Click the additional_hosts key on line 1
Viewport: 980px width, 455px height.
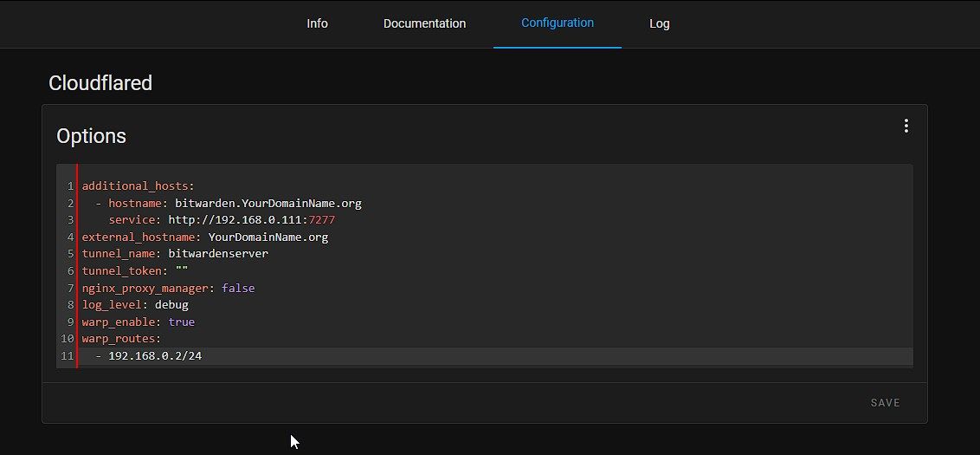click(136, 185)
